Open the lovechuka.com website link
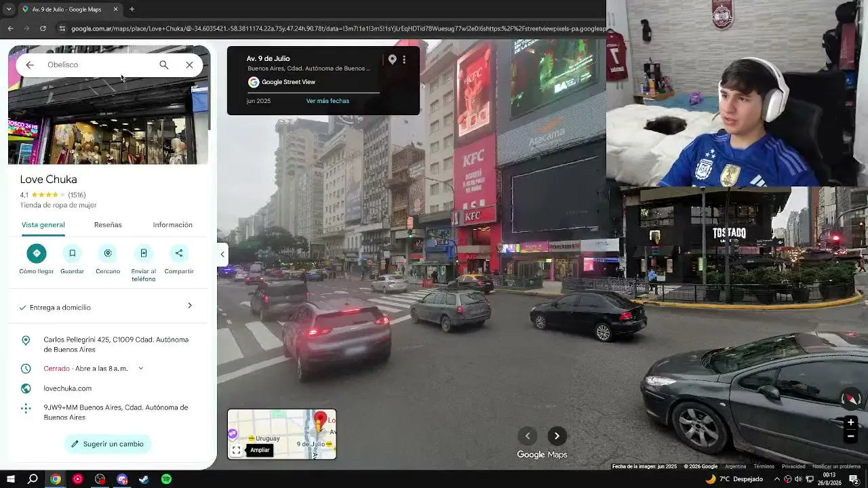 point(67,388)
